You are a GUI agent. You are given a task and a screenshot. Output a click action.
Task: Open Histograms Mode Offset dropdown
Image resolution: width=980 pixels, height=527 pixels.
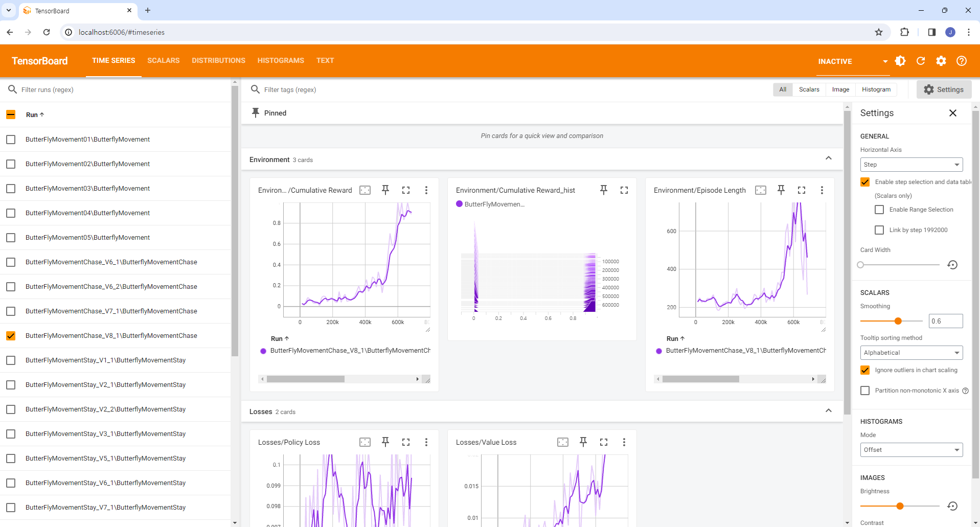911,450
